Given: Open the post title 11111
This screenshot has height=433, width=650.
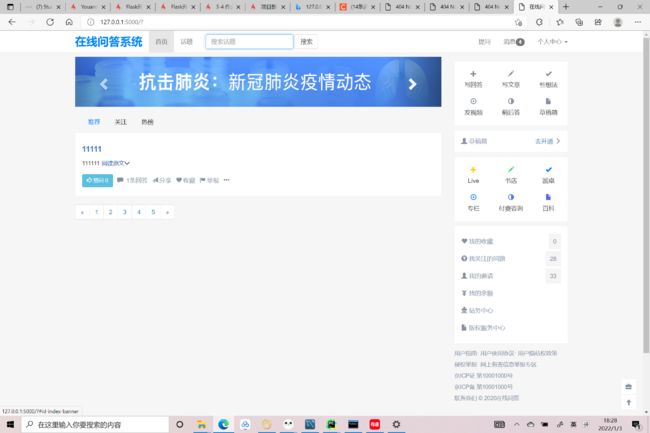Looking at the screenshot, I should (x=92, y=149).
